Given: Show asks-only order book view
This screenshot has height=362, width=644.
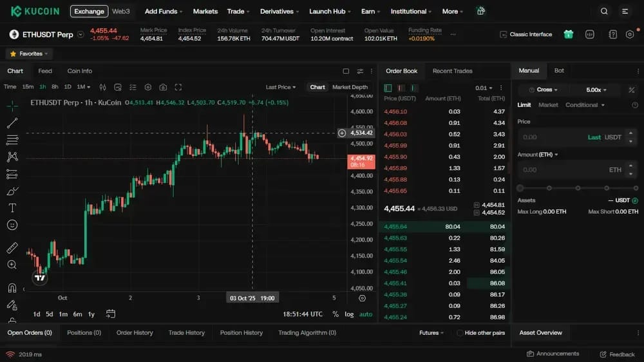Looking at the screenshot, I should (401, 88).
